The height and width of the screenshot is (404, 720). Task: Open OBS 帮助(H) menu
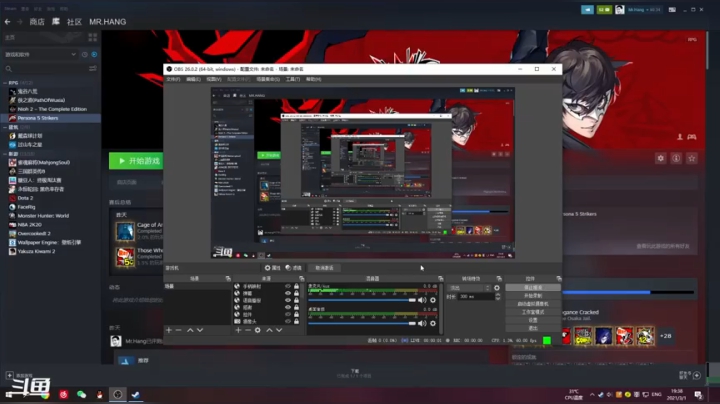click(314, 79)
